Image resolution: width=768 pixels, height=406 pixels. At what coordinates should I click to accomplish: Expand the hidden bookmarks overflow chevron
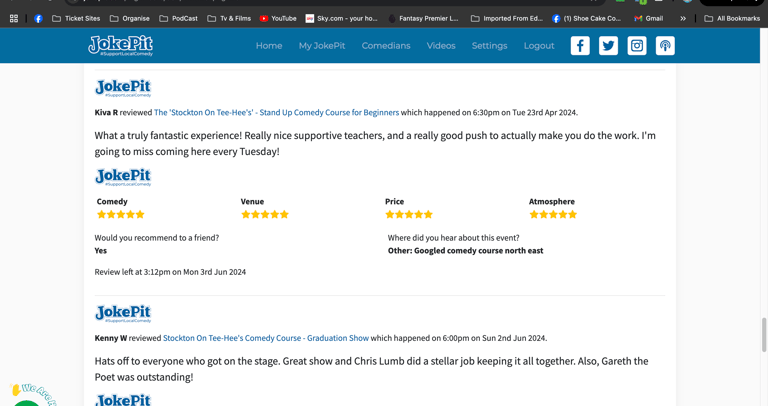click(683, 18)
